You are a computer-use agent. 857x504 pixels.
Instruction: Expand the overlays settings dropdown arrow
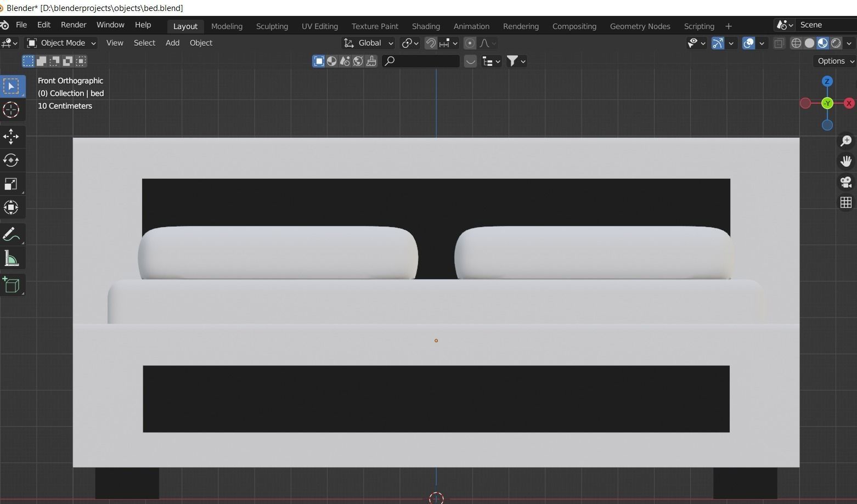tap(762, 43)
